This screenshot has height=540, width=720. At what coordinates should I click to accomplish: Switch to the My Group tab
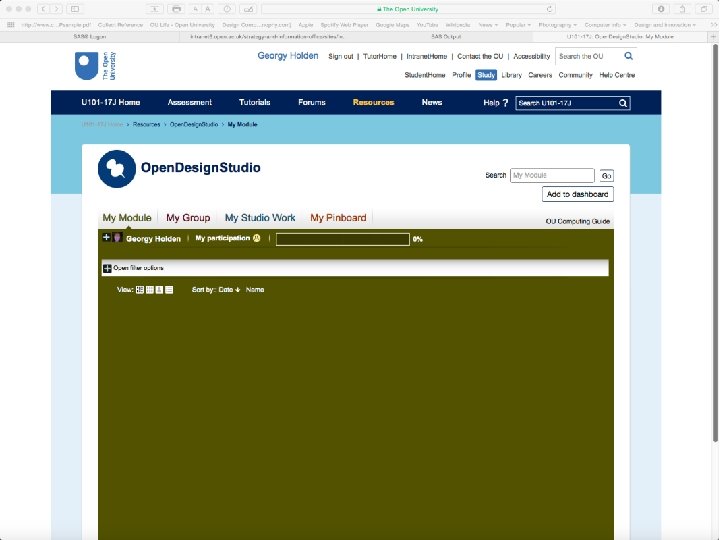tap(188, 218)
